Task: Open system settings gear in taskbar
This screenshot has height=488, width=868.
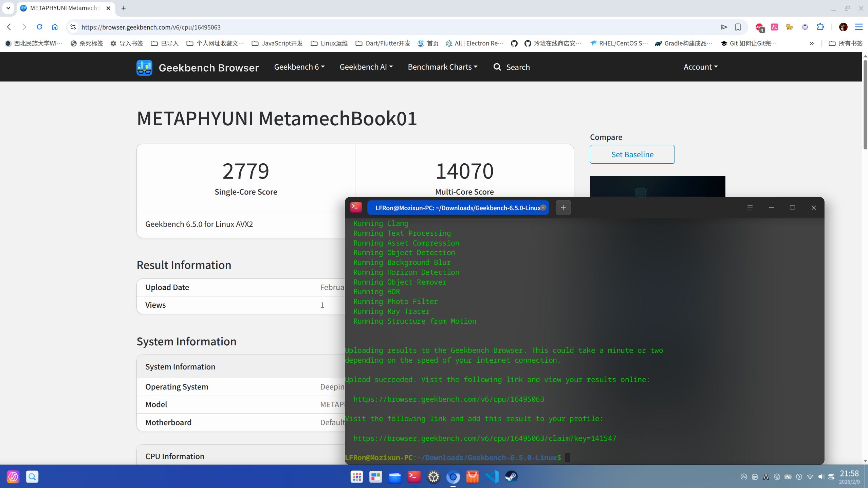Action: [433, 477]
